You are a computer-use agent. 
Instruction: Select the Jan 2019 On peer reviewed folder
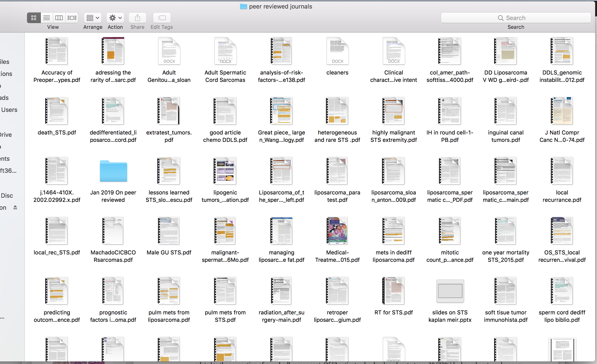[113, 171]
